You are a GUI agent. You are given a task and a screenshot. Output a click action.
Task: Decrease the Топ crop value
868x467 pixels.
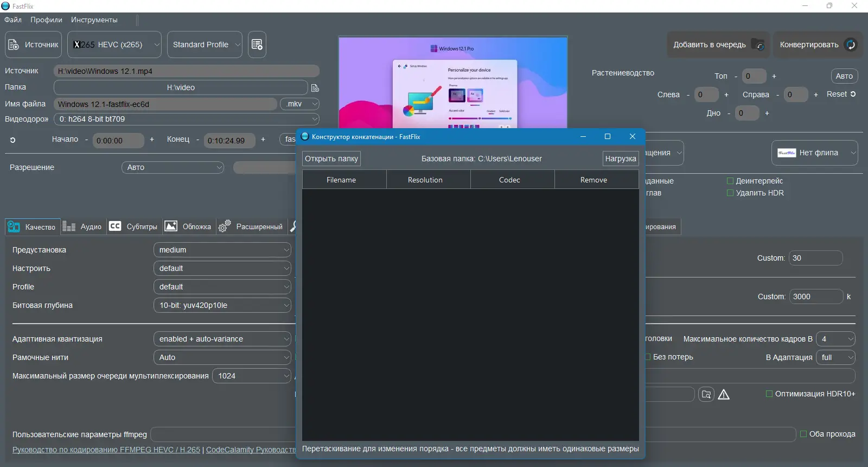[x=736, y=76]
